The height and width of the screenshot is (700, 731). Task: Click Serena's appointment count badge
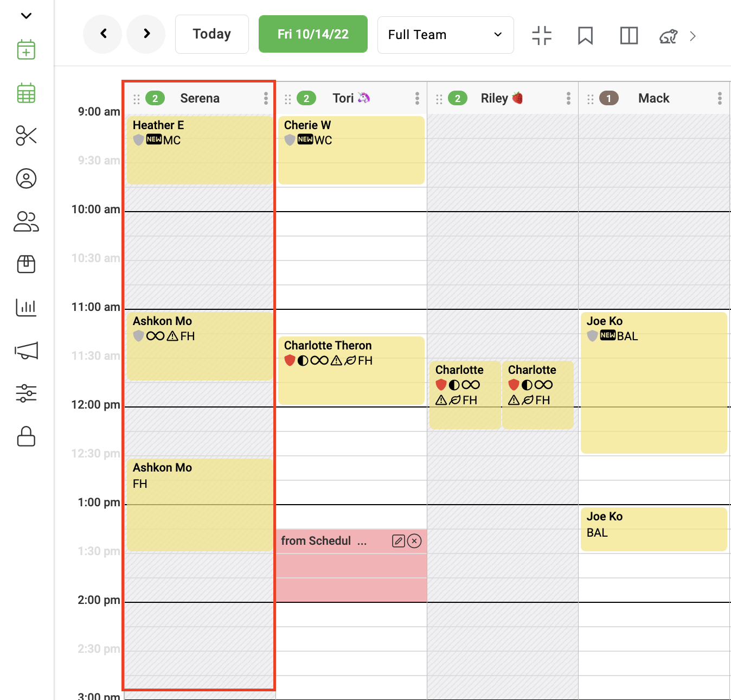point(155,98)
